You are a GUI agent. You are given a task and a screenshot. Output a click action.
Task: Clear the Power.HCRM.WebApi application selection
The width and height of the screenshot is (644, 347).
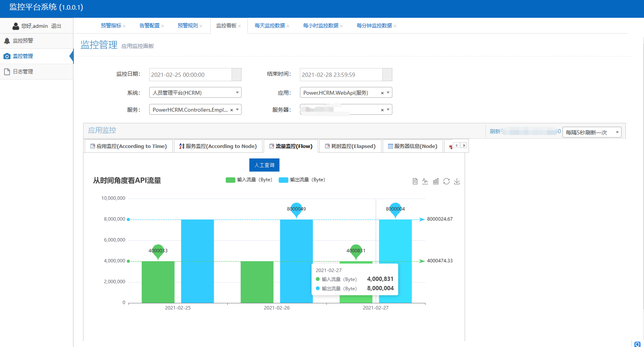[382, 93]
